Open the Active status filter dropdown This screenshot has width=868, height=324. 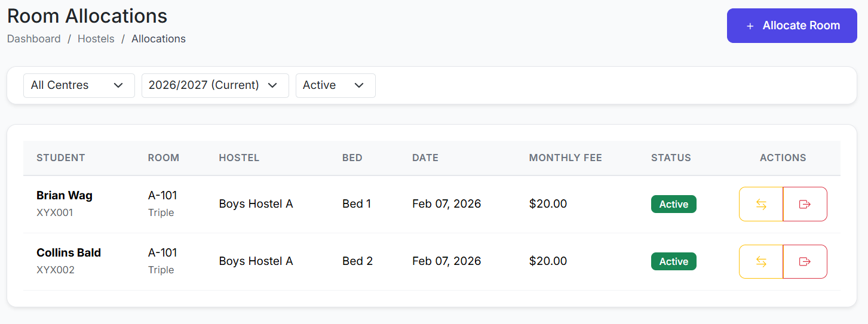(x=335, y=85)
